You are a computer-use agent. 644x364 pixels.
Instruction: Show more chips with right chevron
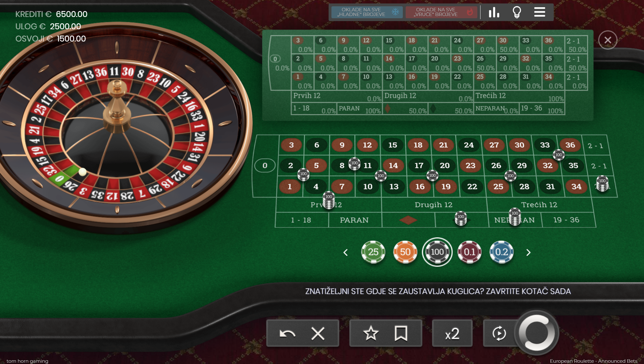tap(529, 252)
